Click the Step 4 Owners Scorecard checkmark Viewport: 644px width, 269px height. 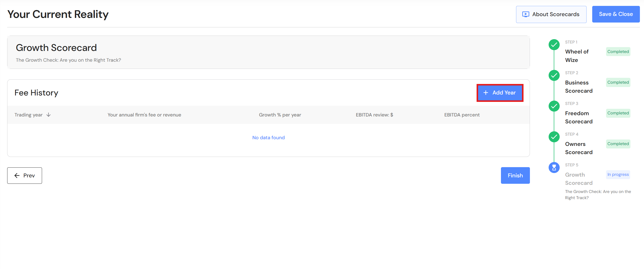tap(554, 137)
